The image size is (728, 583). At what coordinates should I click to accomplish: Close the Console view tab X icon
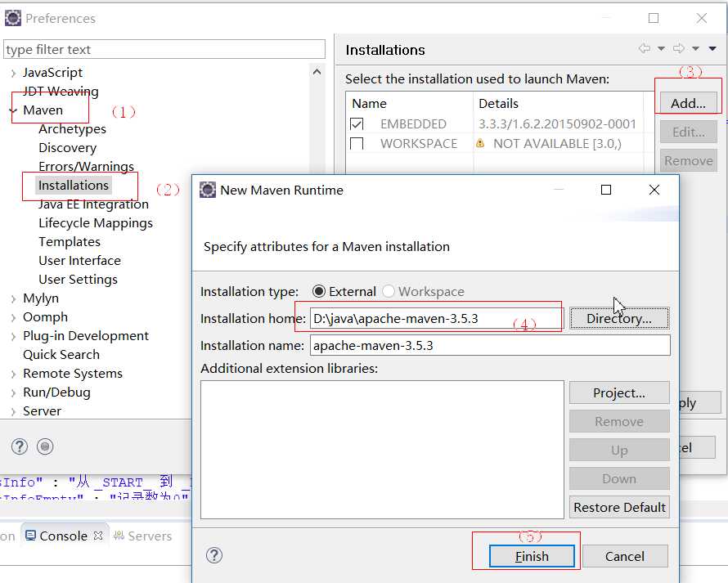click(98, 536)
